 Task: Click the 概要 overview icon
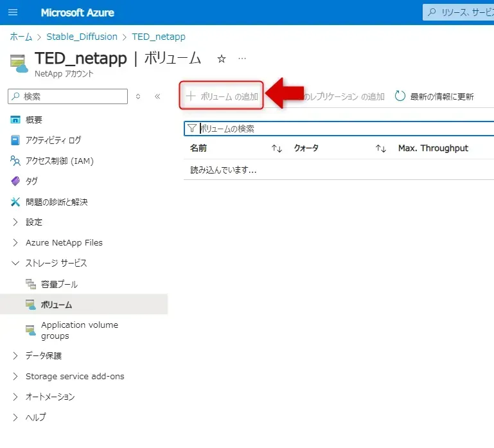pyautogui.click(x=15, y=120)
